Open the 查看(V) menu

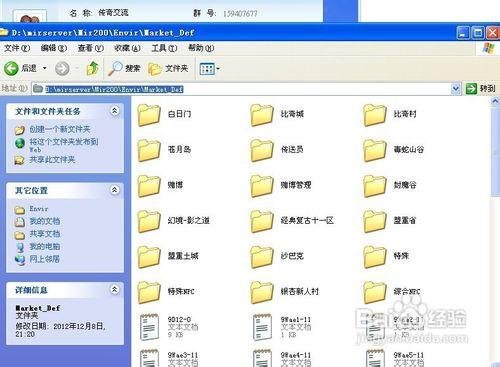point(91,48)
